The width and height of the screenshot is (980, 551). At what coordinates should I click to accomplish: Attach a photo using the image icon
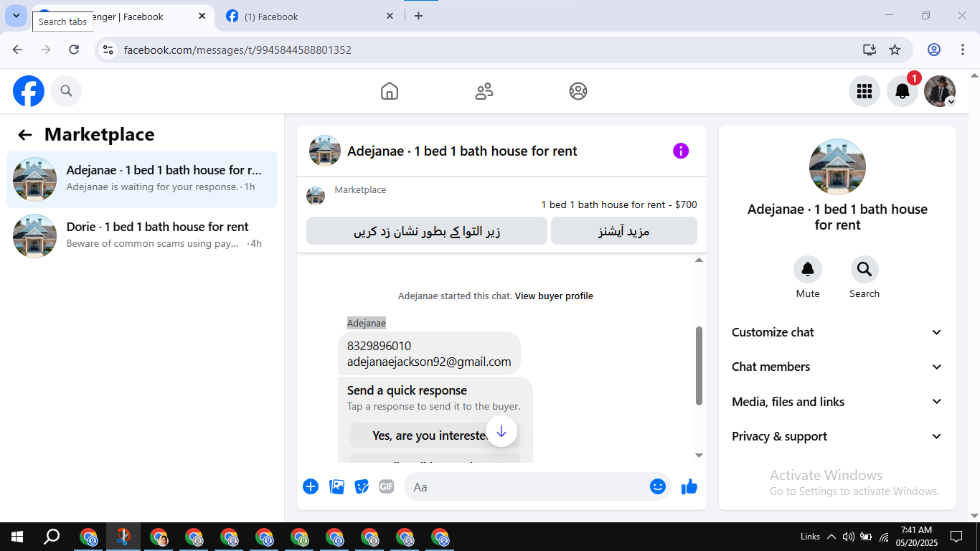[x=336, y=486]
